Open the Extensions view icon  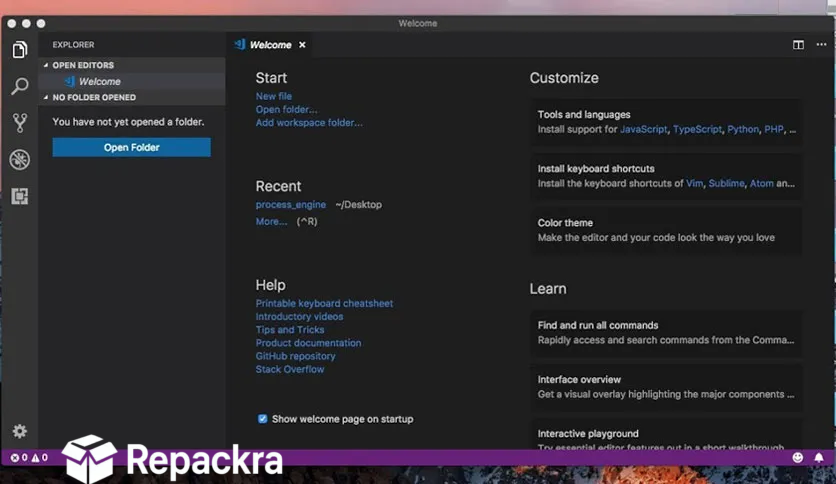[x=20, y=196]
